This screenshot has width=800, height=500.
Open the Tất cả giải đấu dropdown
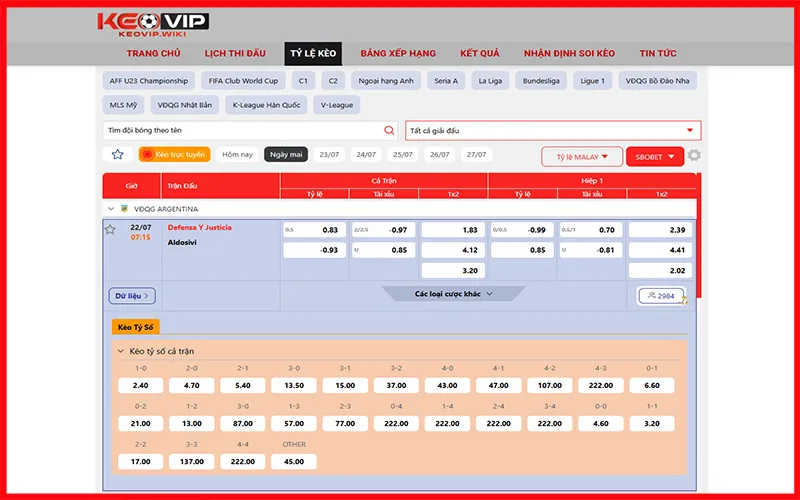tap(552, 131)
